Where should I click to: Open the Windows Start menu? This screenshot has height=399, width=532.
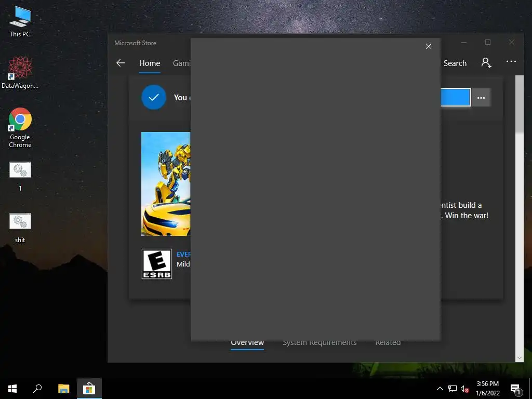[12, 389]
